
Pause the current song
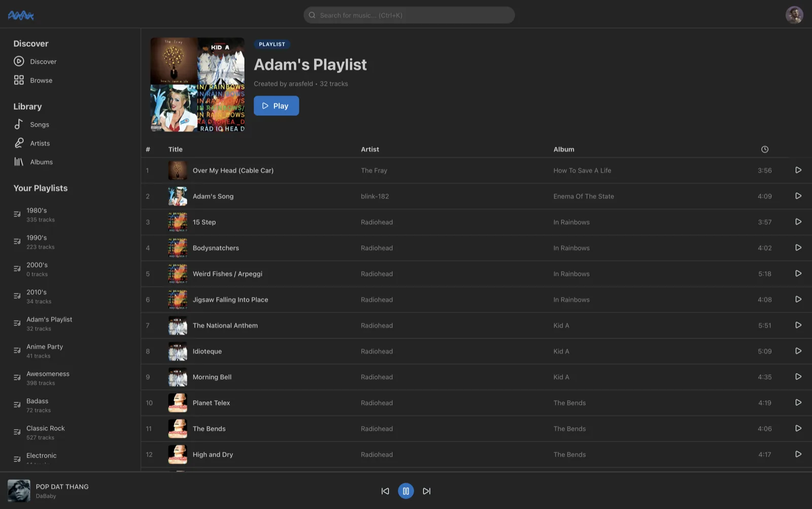click(406, 491)
